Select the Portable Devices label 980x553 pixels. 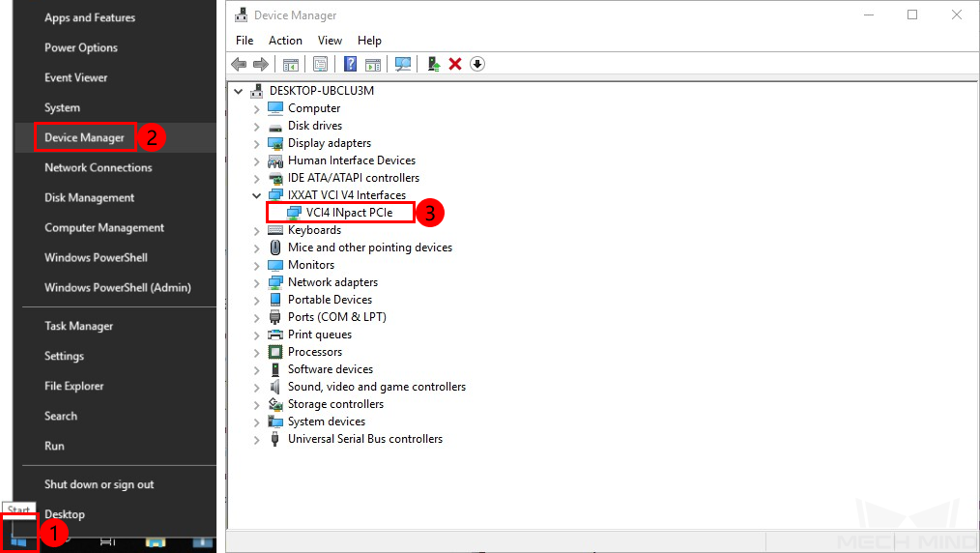(330, 300)
